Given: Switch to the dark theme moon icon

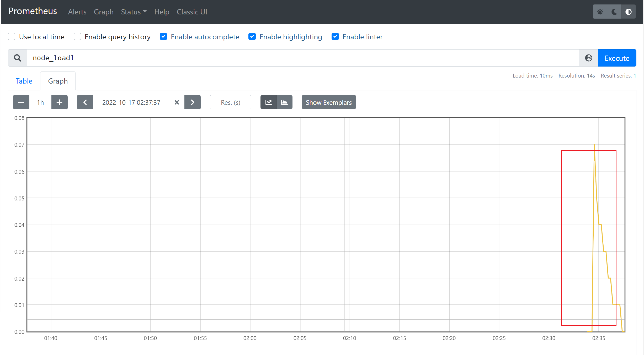Looking at the screenshot, I should 614,12.
